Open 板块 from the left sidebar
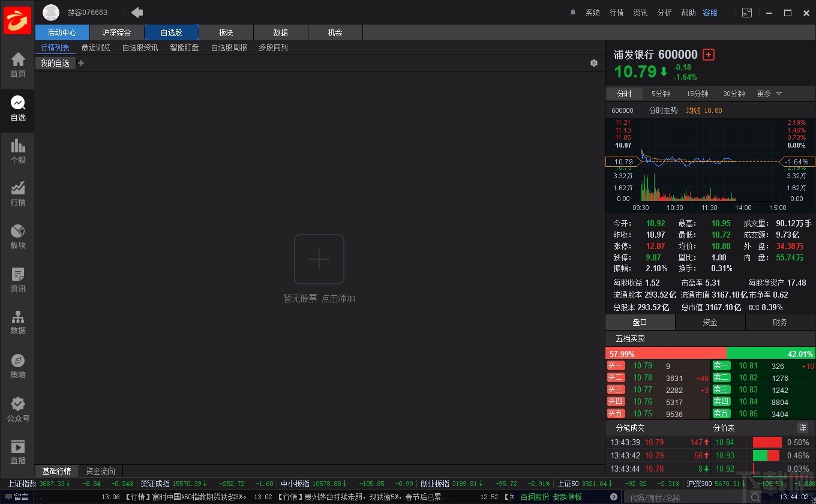Image resolution: width=816 pixels, height=504 pixels. (17, 236)
